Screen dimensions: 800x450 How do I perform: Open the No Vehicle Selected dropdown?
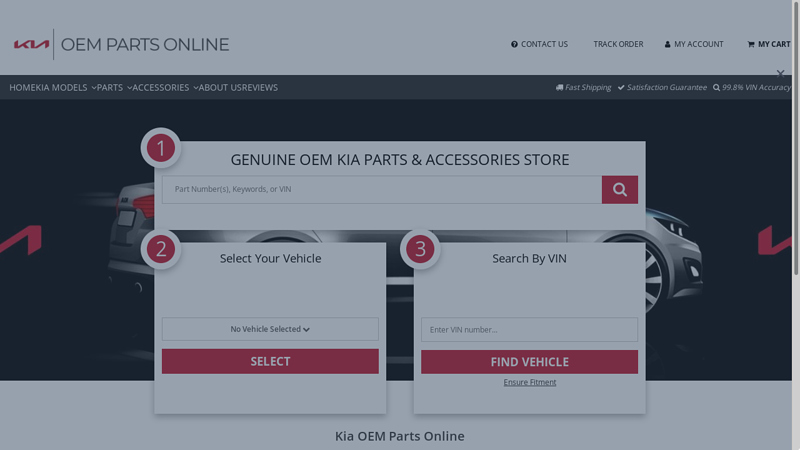click(x=270, y=329)
